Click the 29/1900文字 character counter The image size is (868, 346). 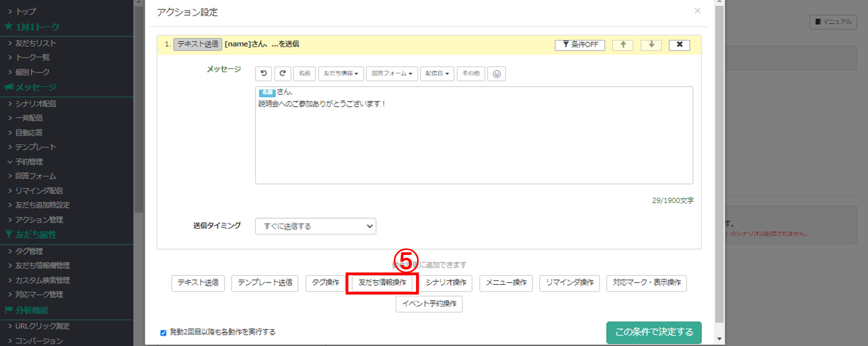point(673,201)
